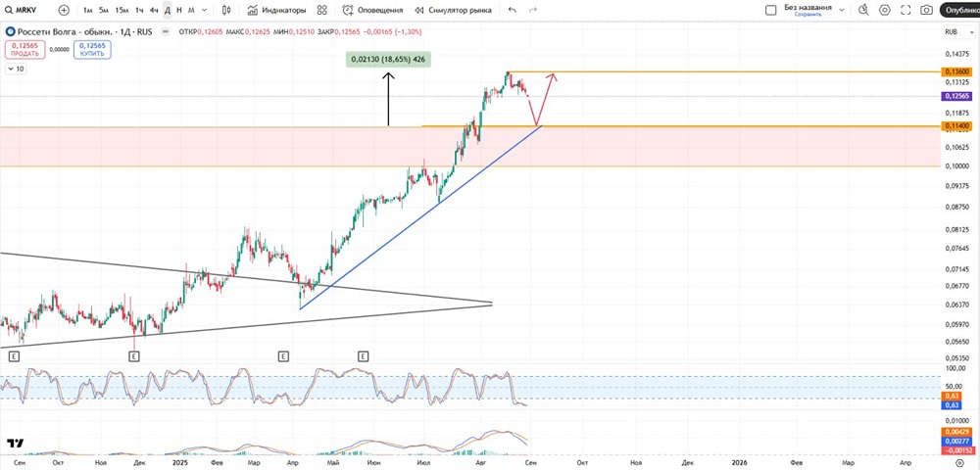
Task: Select the М monthly timeframe
Action: point(191,10)
